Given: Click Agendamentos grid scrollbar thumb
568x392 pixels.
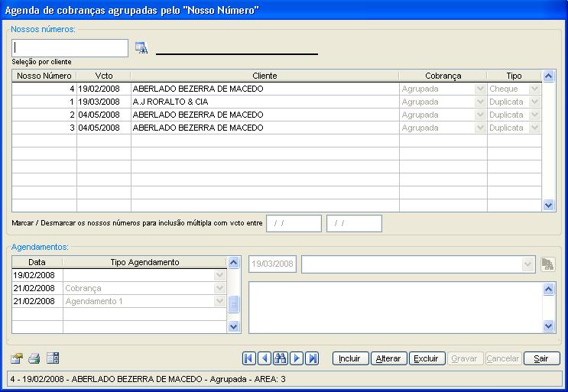Looking at the screenshot, I should point(234,304).
